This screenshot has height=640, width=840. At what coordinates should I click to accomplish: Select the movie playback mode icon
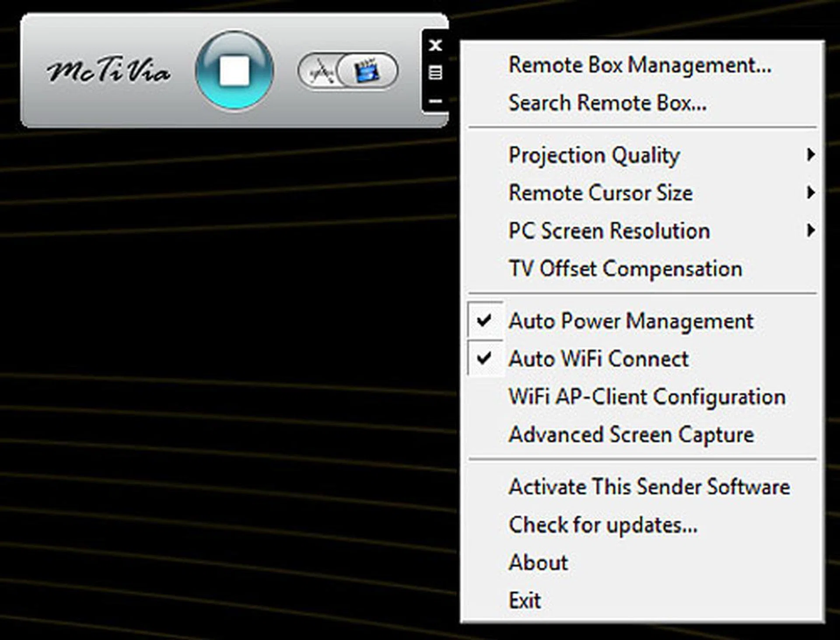pyautogui.click(x=367, y=71)
